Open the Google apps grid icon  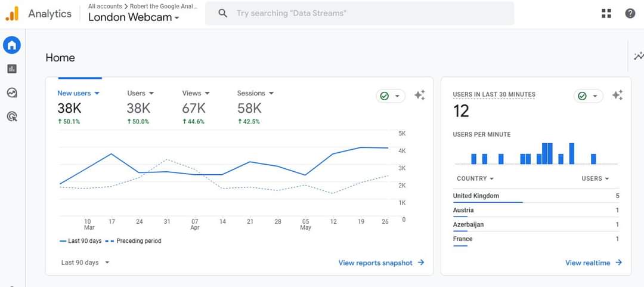pos(606,13)
